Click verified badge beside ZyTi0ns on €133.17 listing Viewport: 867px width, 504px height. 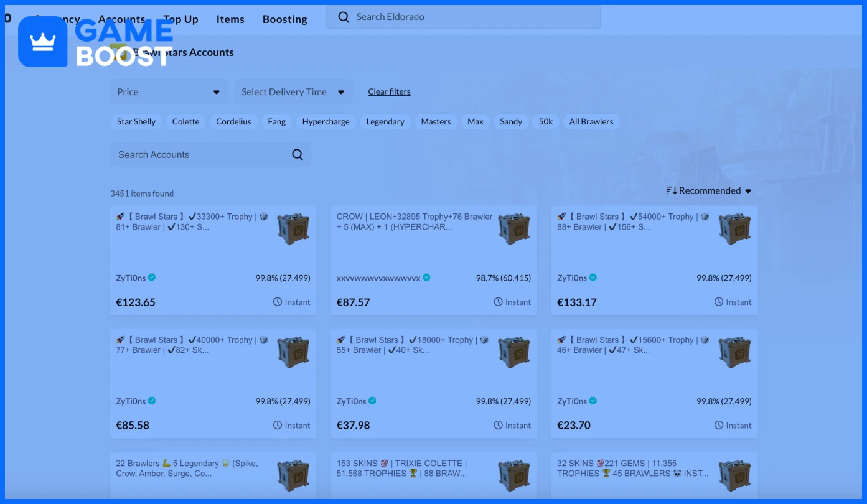[x=593, y=278]
